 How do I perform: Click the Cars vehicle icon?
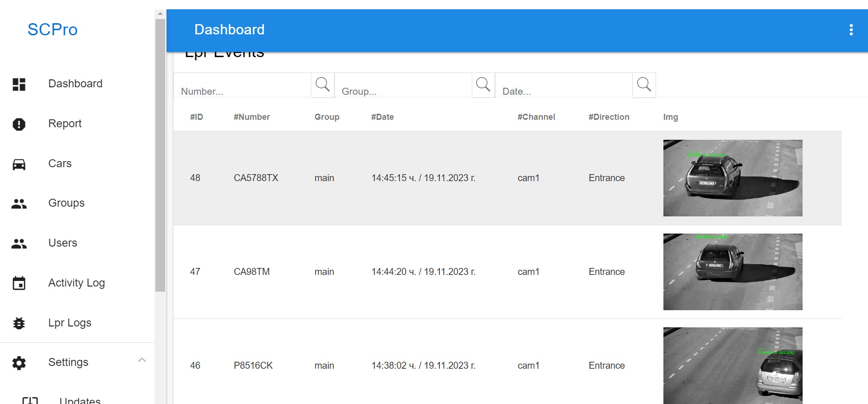point(19,164)
